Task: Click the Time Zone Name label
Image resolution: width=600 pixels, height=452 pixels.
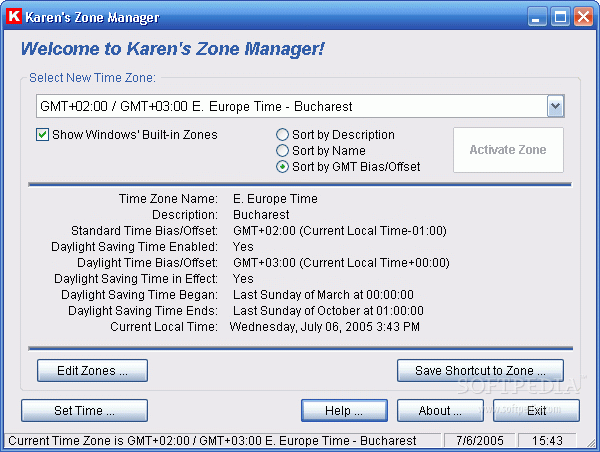Action: coord(168,199)
